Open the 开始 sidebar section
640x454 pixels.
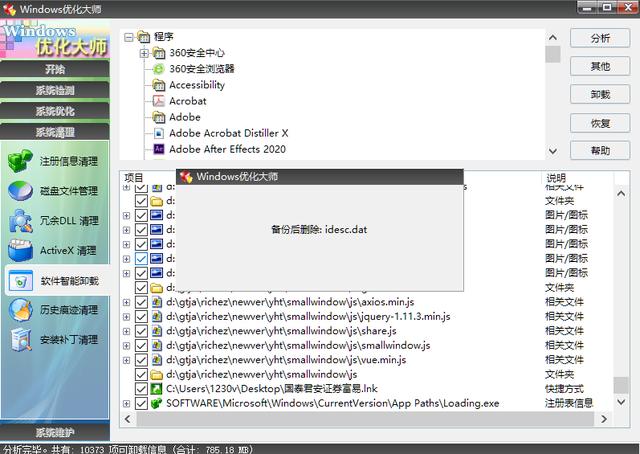tap(55, 69)
